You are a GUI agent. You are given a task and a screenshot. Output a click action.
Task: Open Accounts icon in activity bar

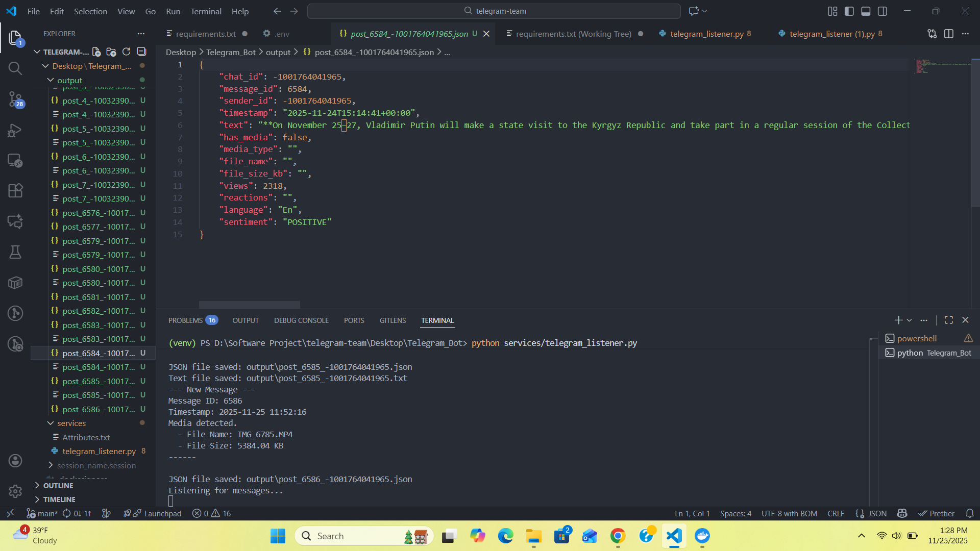point(15,461)
